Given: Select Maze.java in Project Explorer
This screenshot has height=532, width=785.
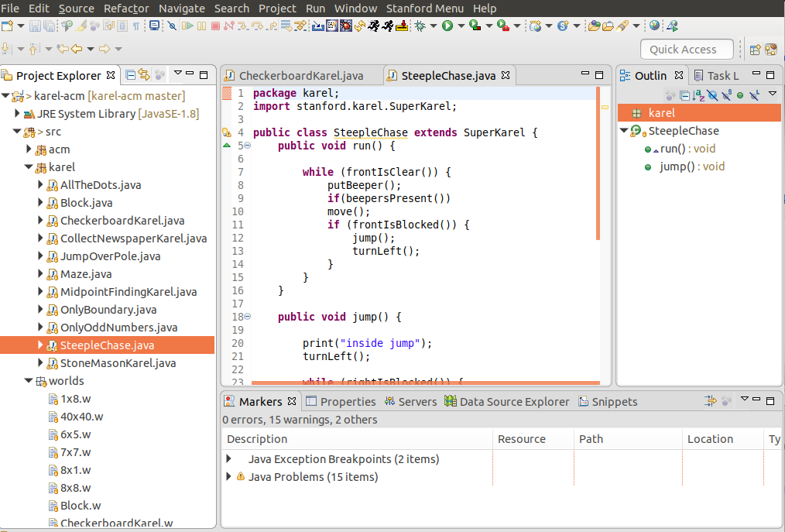Looking at the screenshot, I should (x=86, y=274).
